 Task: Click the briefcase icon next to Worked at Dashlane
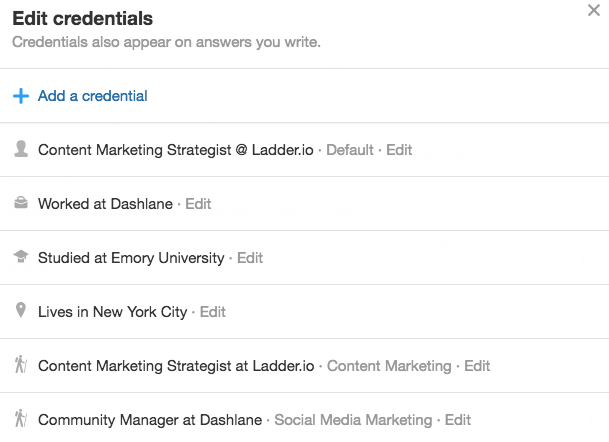(x=21, y=204)
